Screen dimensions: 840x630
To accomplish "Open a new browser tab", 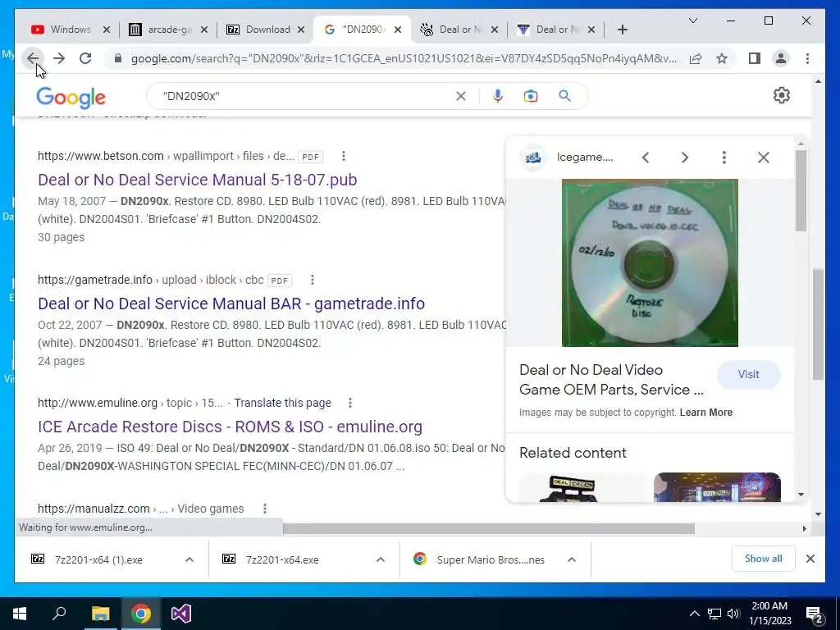I will 622,30.
